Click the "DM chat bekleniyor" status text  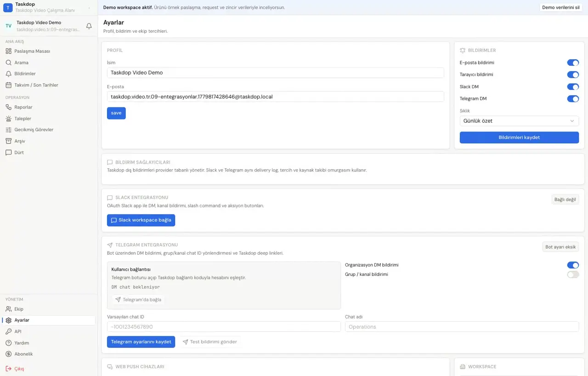coord(136,287)
